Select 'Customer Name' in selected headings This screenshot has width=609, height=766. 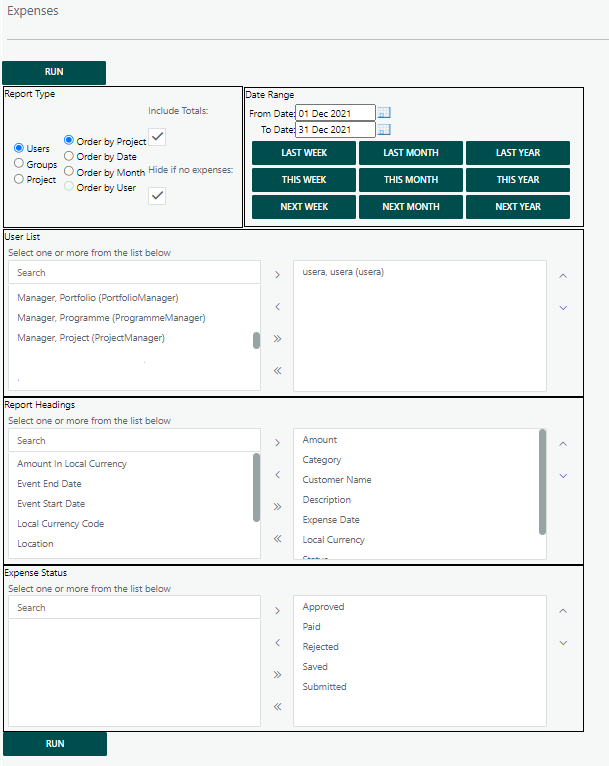click(x=336, y=480)
